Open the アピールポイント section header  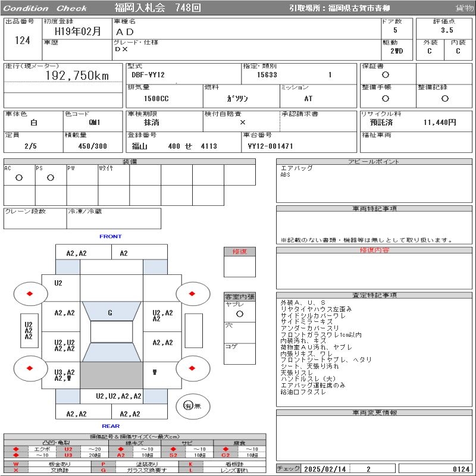coord(374,162)
